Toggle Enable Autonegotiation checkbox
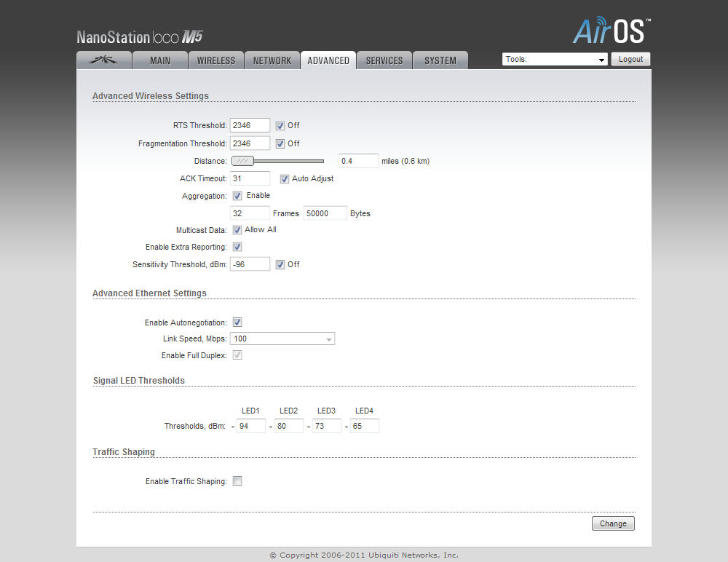This screenshot has width=728, height=562. tap(237, 322)
